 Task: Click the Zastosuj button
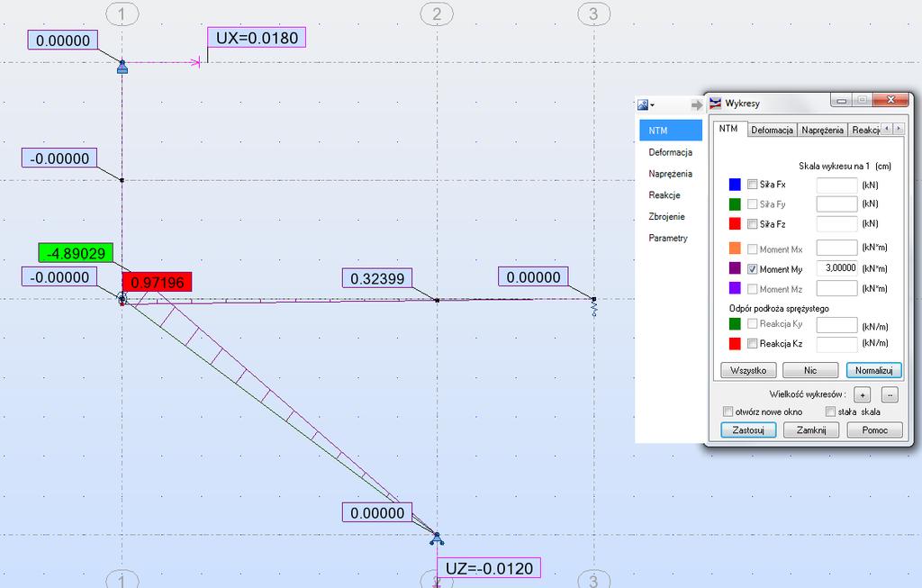click(748, 430)
